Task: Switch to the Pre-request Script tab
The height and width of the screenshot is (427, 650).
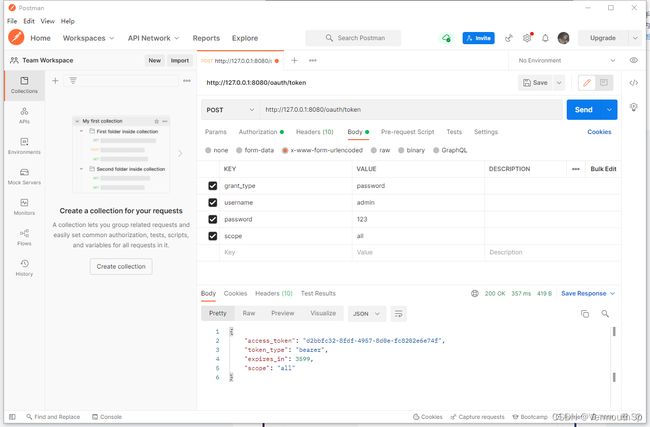Action: pos(407,132)
